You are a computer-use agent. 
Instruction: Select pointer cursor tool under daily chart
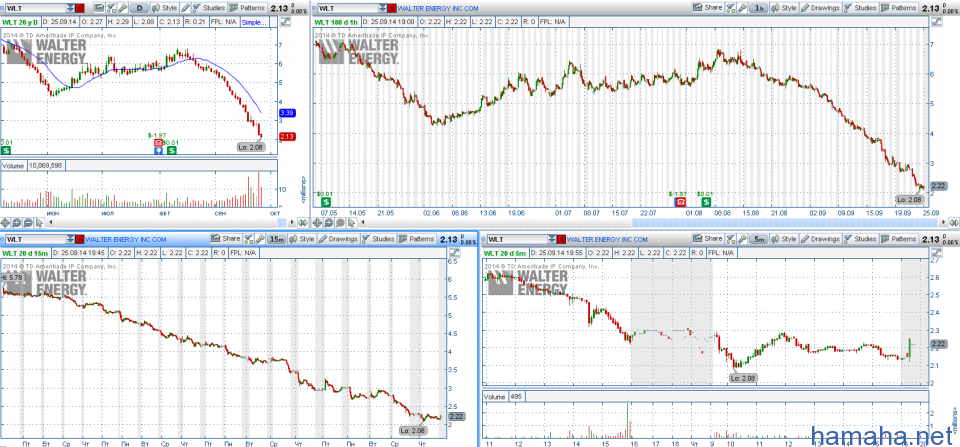click(39, 222)
